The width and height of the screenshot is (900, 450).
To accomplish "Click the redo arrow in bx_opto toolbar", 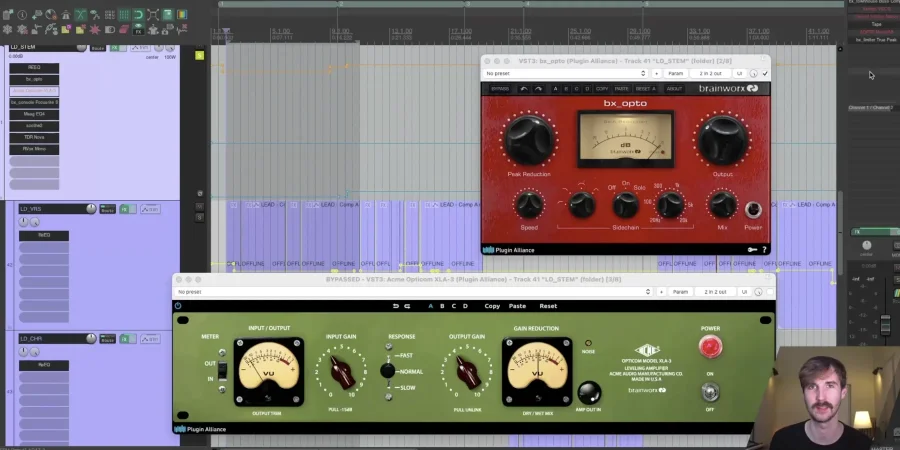I will point(538,89).
